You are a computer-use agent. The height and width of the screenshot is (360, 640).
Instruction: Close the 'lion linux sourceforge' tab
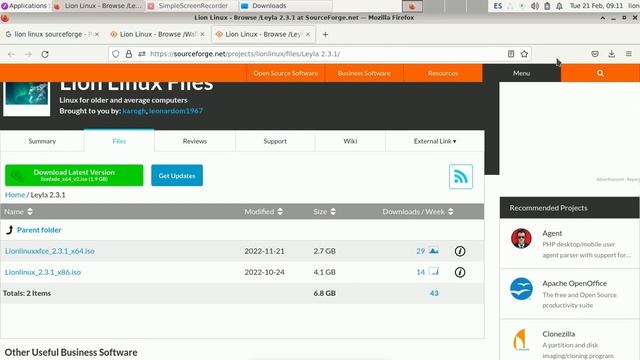(97, 34)
